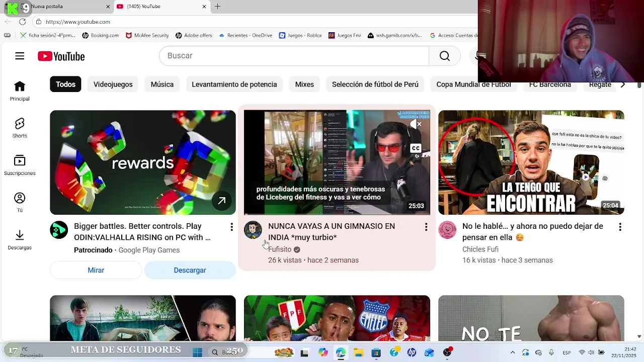
Task: Select the Mixes filter chip
Action: 304,84
